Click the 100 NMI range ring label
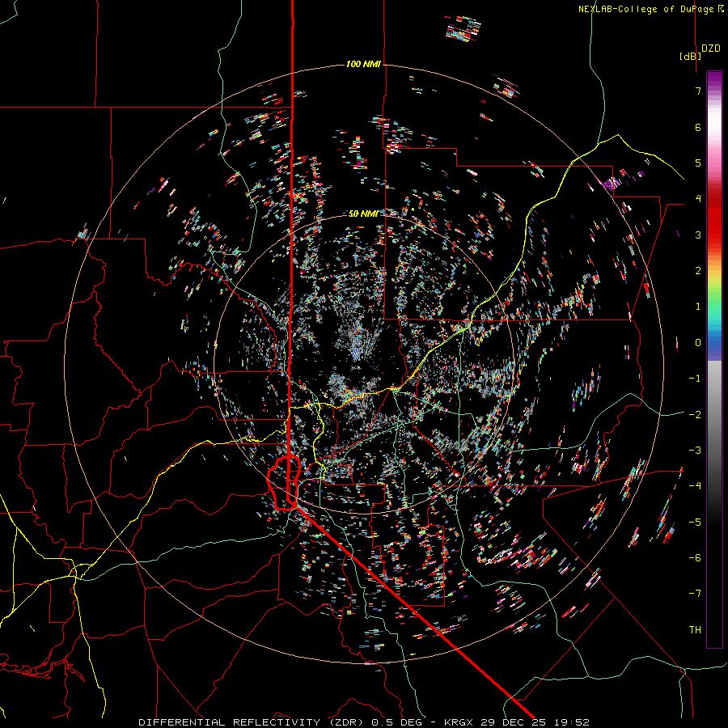This screenshot has height=728, width=728. pos(363,64)
